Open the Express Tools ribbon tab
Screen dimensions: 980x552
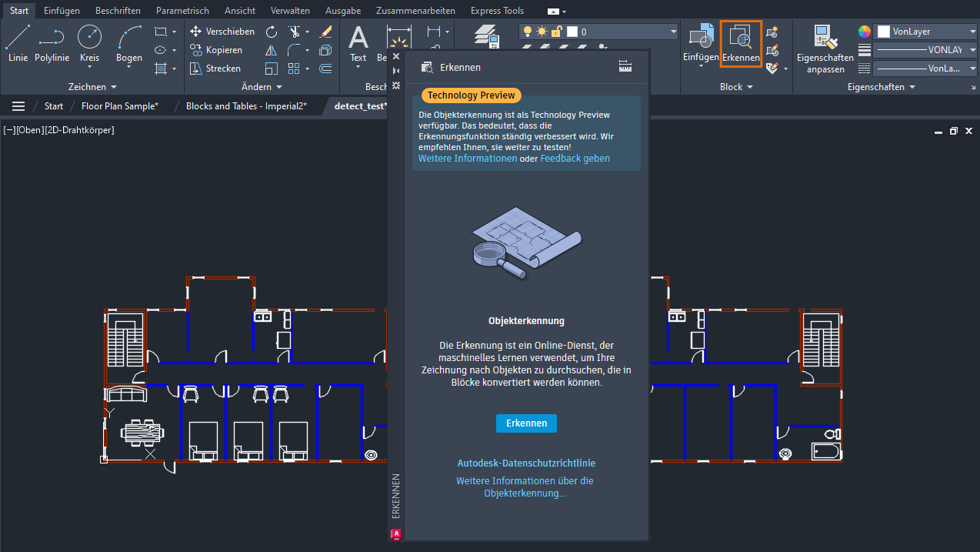pos(497,11)
